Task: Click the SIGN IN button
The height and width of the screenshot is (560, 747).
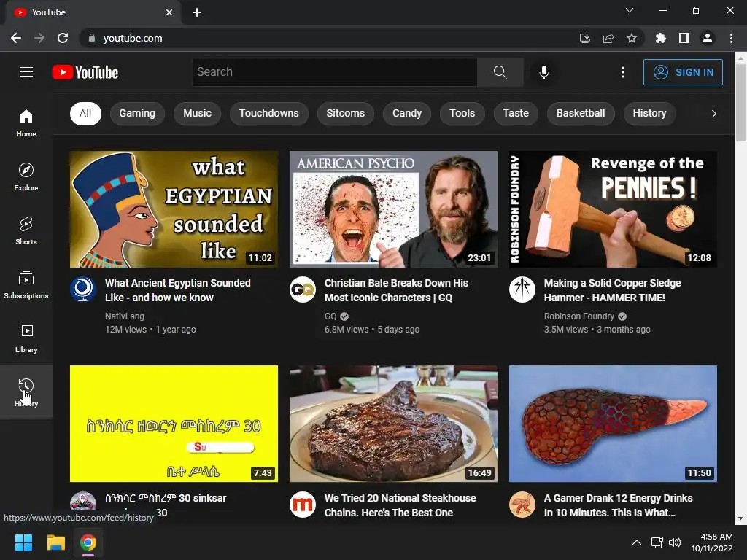Action: tap(683, 72)
